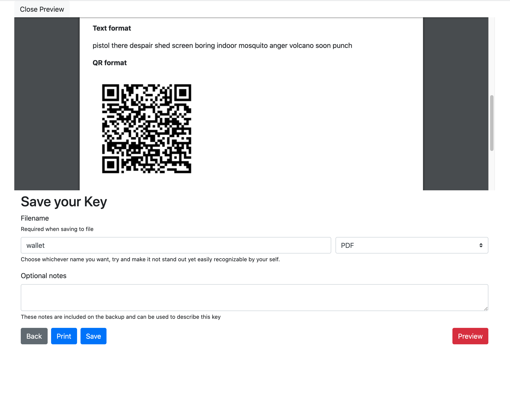Click the notes are included on backup hint
Viewport: 510px width, 420px height.
pos(121,317)
